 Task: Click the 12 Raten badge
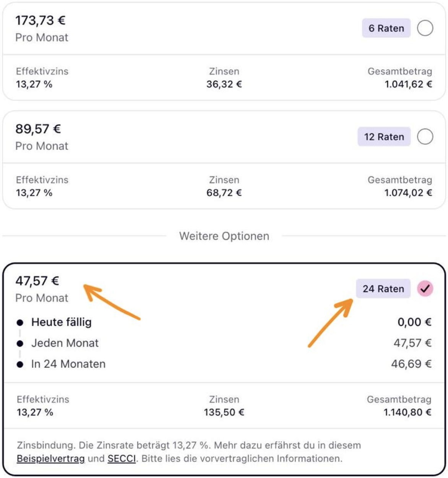pos(384,137)
